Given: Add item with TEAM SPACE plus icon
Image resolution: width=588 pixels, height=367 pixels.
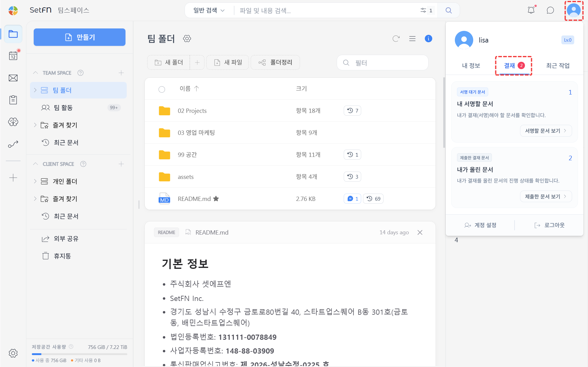Looking at the screenshot, I should point(121,73).
